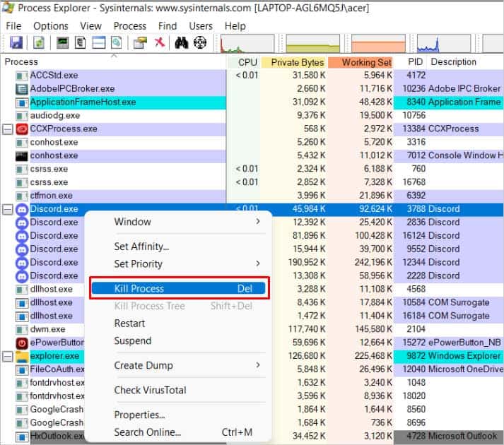Sort by the CPU column header
504x445 pixels.
pos(245,62)
